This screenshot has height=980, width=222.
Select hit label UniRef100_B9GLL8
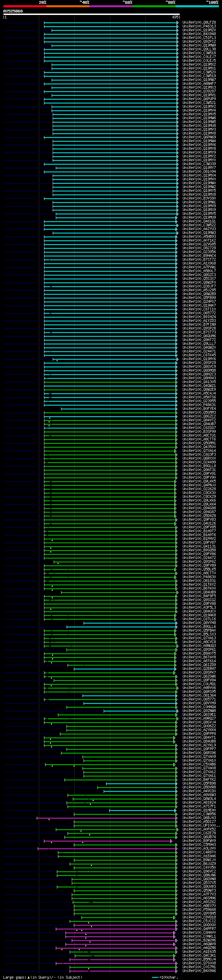pos(199,466)
